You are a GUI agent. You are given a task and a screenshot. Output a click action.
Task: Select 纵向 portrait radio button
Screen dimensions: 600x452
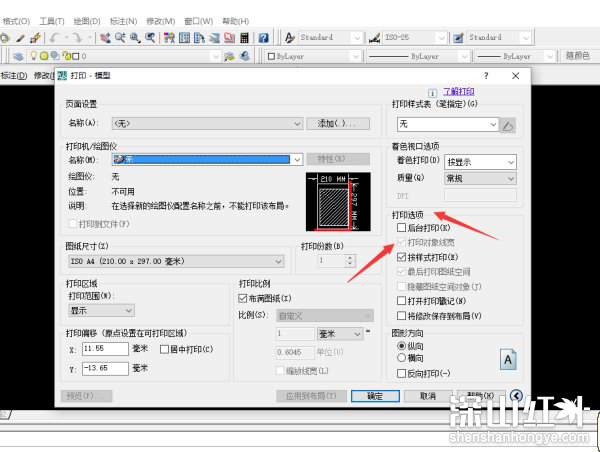click(401, 346)
